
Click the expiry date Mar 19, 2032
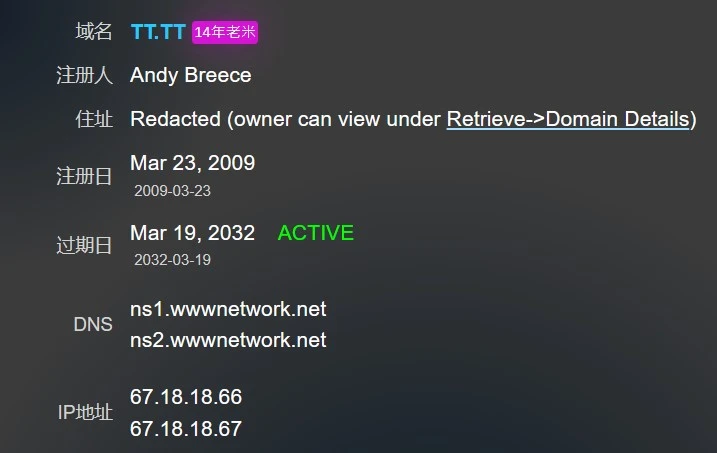pyautogui.click(x=192, y=233)
